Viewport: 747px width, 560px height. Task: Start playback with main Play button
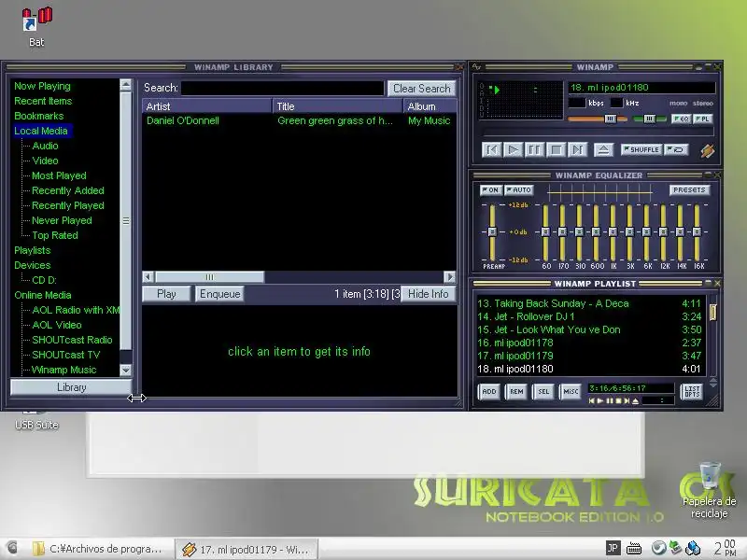tap(513, 150)
